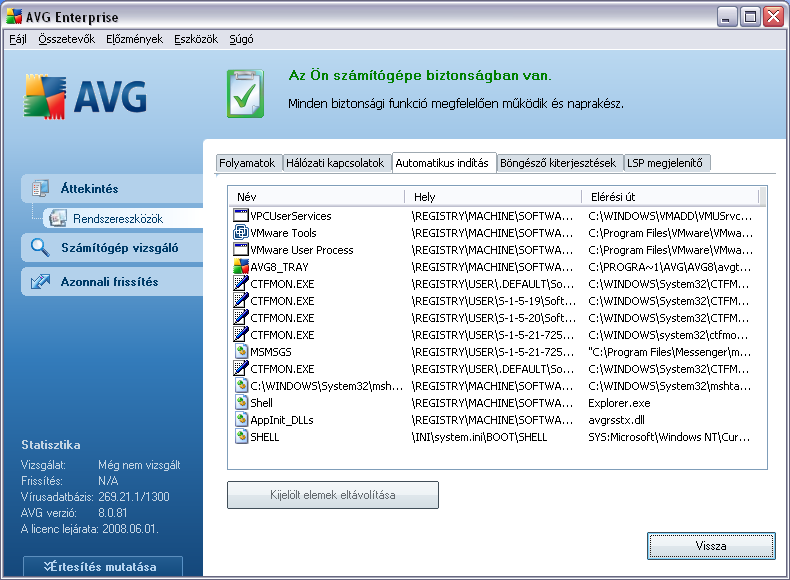Sort the list by the Elérési út column
Viewport: 790px width, 580px height.
tap(671, 197)
